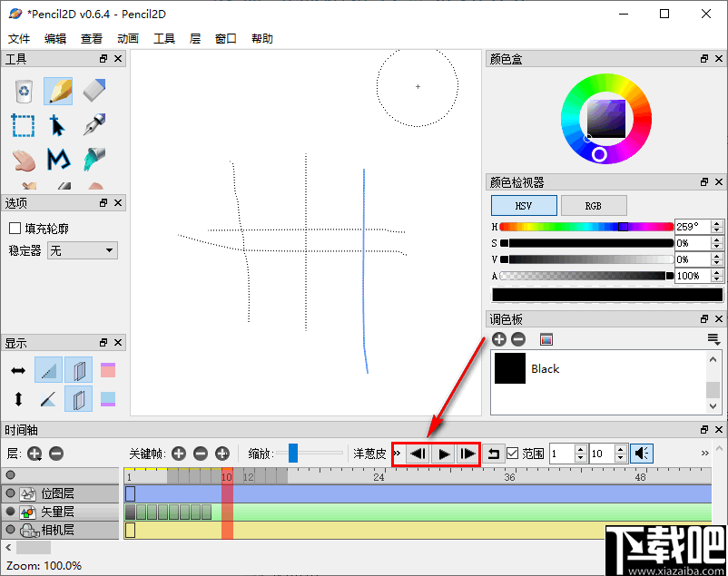Screen dimensions: 728x576
Task: Select the Pen tool
Action: pyautogui.click(x=93, y=125)
